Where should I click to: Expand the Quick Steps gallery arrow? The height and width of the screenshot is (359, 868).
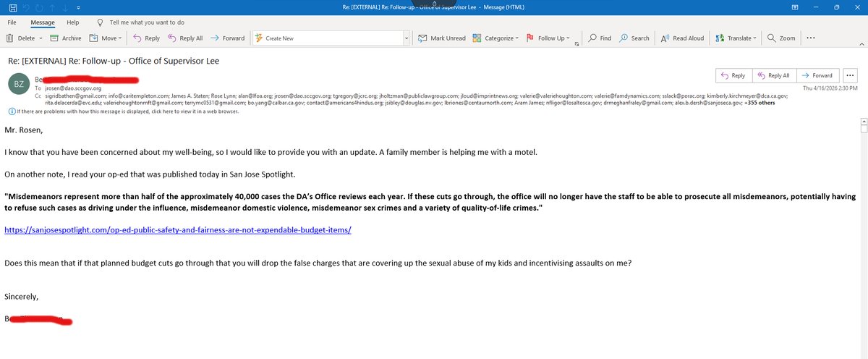coord(406,38)
